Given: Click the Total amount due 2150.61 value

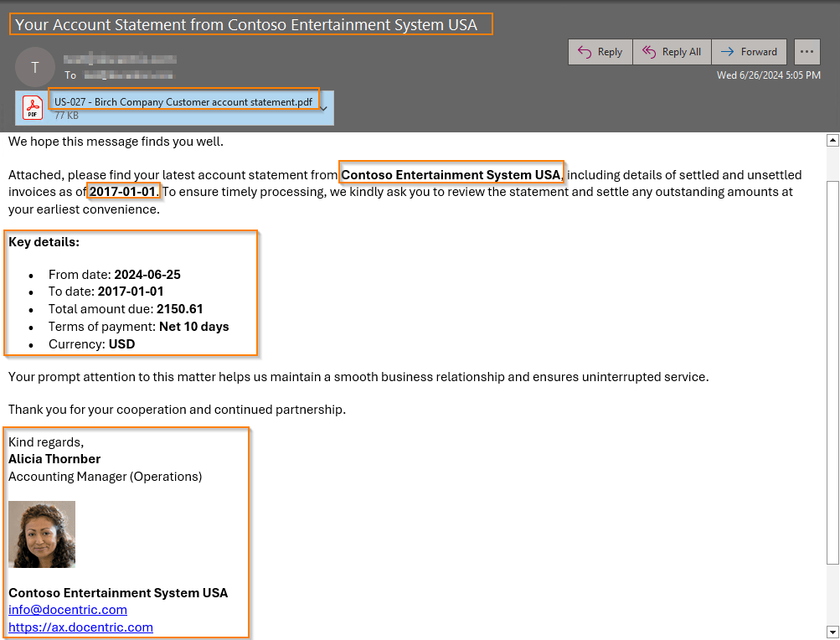Looking at the screenshot, I should 179,309.
